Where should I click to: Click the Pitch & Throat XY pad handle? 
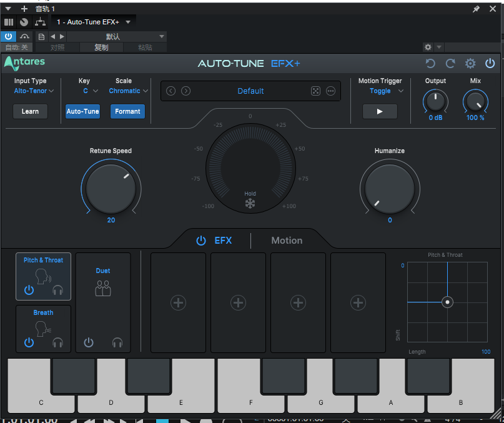click(447, 302)
